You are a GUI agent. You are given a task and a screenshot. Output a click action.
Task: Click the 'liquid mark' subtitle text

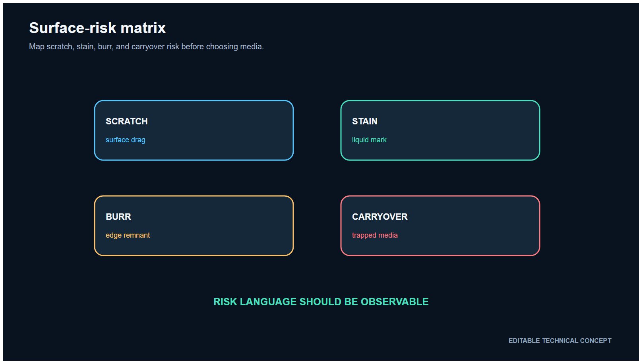point(369,140)
